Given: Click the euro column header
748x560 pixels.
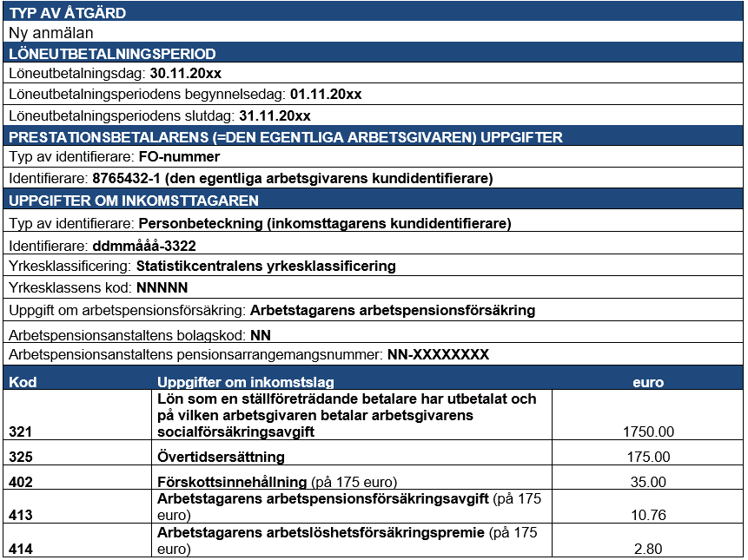Looking at the screenshot, I should [646, 382].
